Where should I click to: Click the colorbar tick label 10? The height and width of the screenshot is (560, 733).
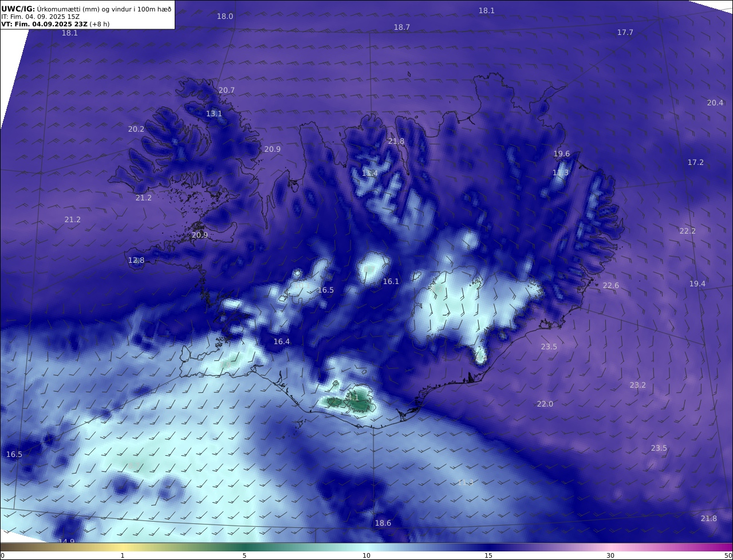click(366, 555)
